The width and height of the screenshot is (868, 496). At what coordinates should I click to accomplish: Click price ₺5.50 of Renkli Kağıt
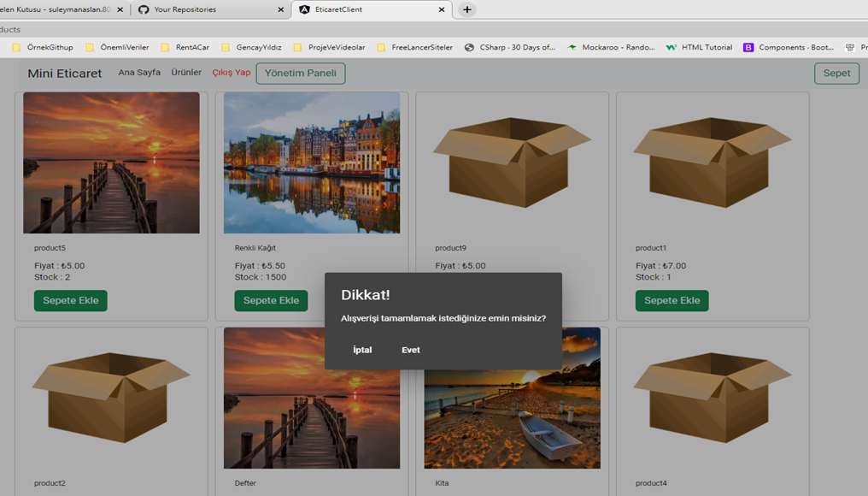(x=273, y=266)
